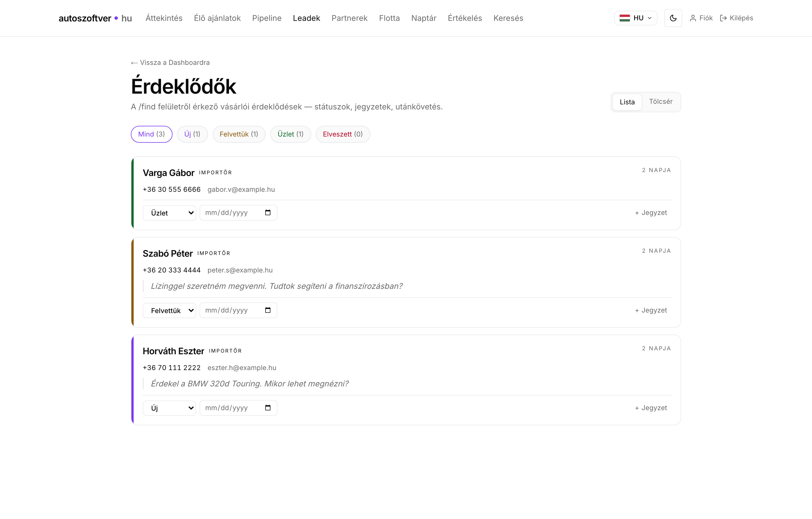Click the autoszoftver hu logo
The height and width of the screenshot is (519, 812).
coord(95,18)
